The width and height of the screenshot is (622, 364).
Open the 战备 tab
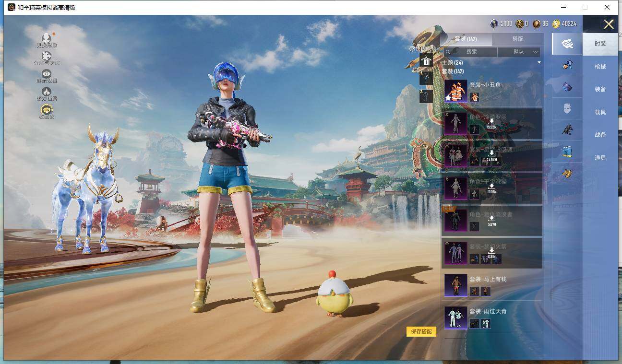(600, 135)
